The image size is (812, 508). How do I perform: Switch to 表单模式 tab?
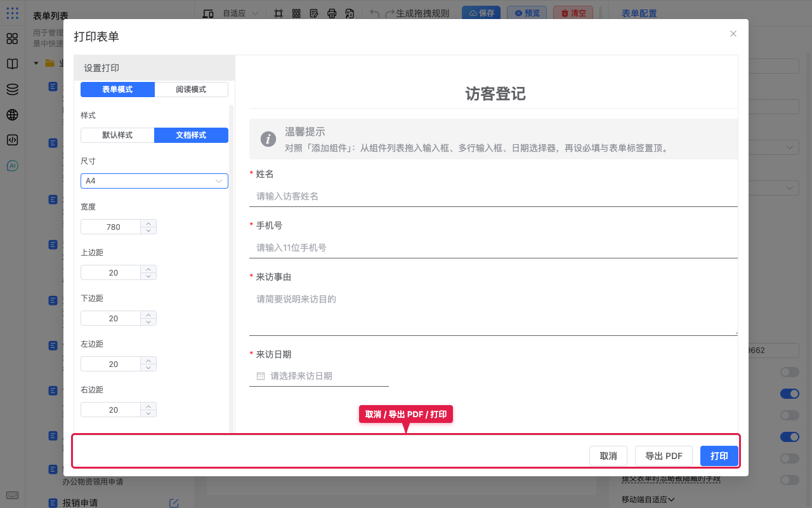(117, 90)
